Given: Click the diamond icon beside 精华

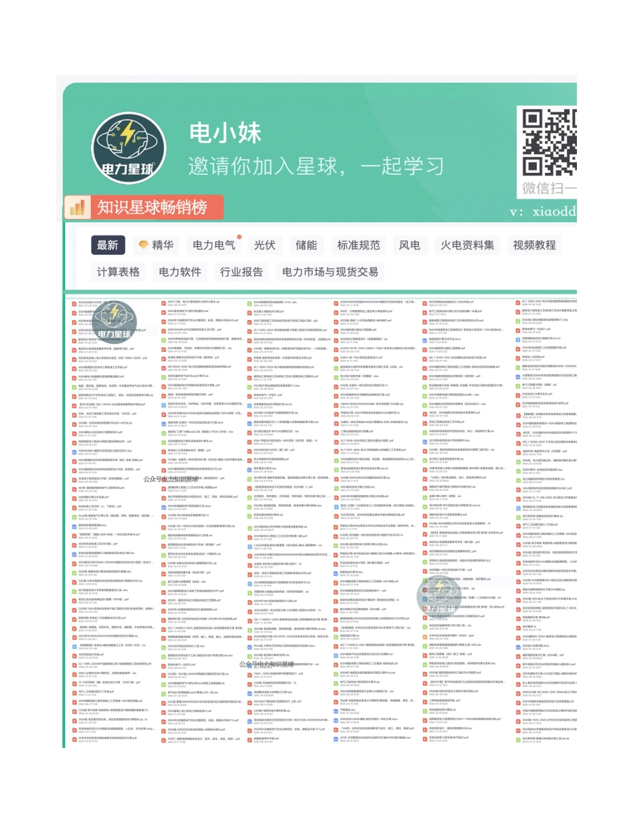Looking at the screenshot, I should (x=143, y=245).
